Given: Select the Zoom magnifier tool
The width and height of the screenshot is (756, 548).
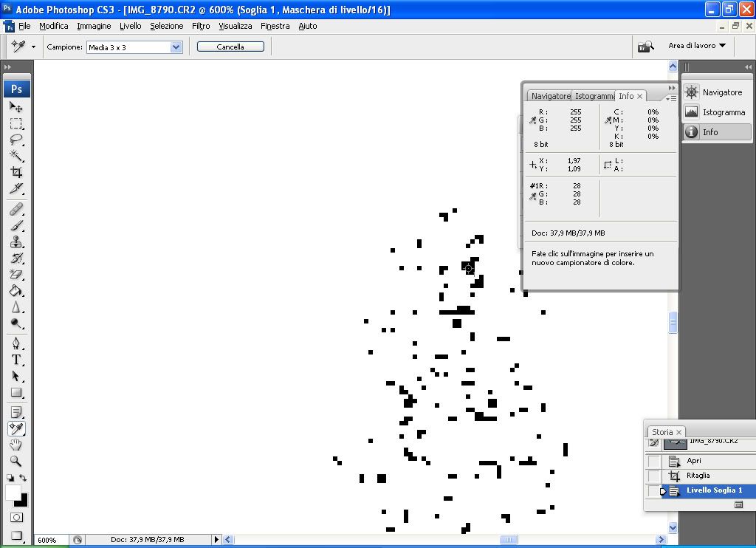Looking at the screenshot, I should 16,461.
